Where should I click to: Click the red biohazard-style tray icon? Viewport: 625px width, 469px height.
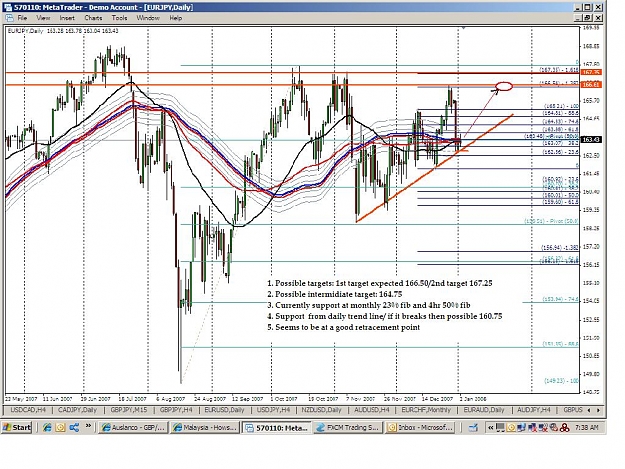[x=564, y=428]
